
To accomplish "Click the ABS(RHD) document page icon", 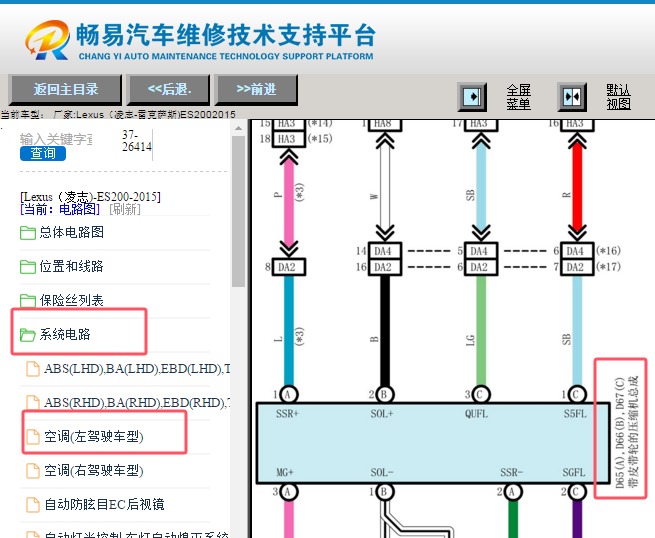I will 33,403.
